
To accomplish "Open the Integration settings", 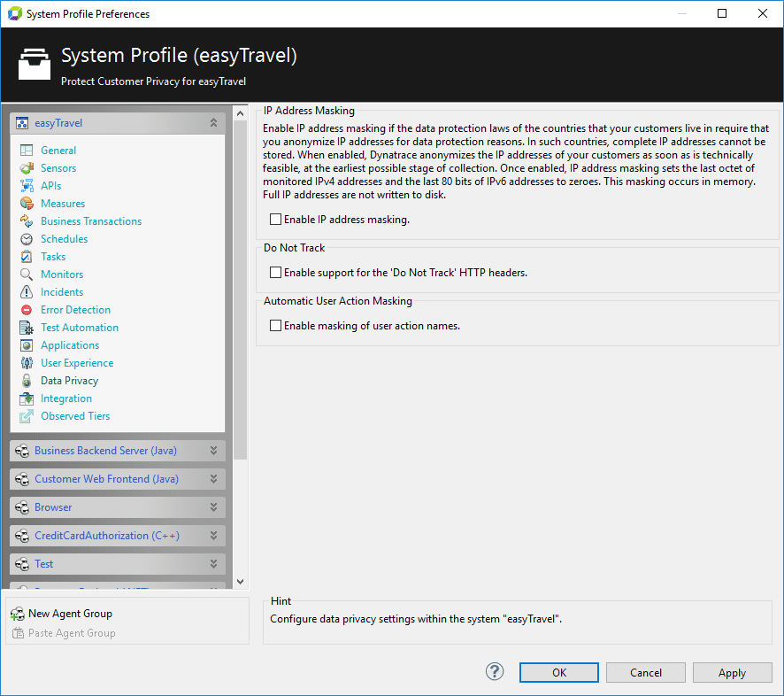I will pyautogui.click(x=66, y=398).
